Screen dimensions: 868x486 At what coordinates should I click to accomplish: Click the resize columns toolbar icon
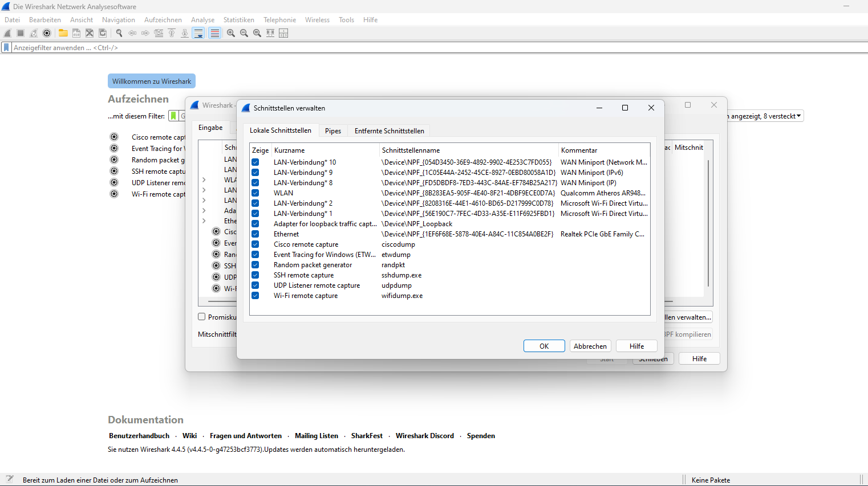point(270,33)
